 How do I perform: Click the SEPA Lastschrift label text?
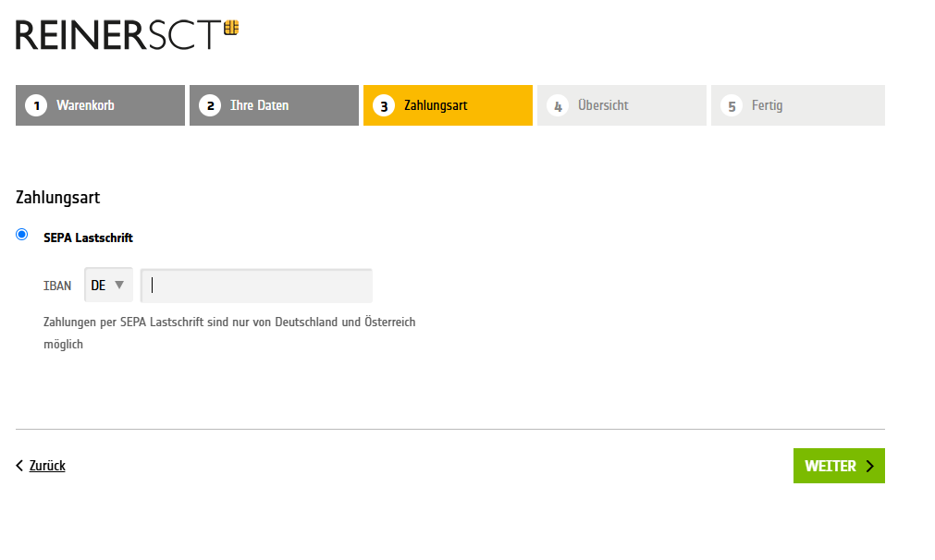click(88, 237)
